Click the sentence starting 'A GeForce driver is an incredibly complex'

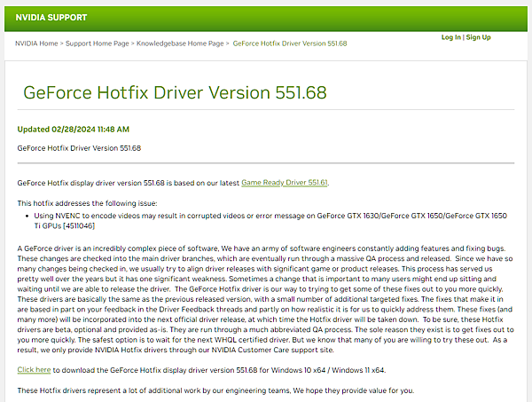click(x=119, y=248)
